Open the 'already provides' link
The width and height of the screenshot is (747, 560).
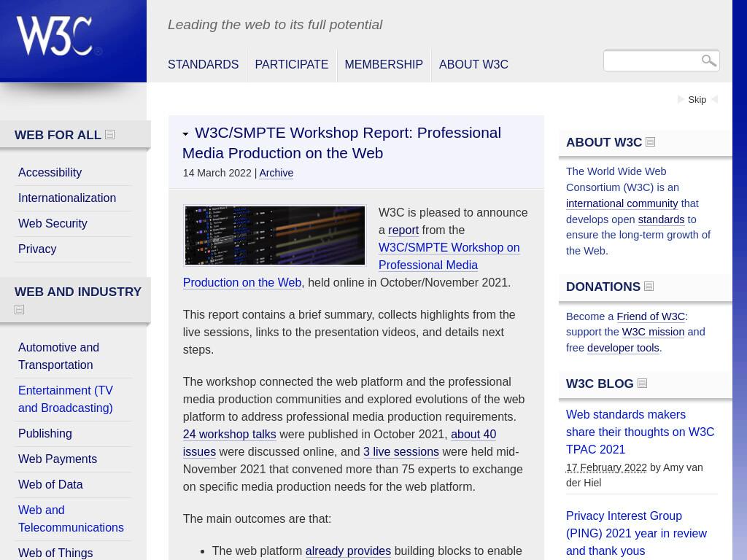click(348, 551)
